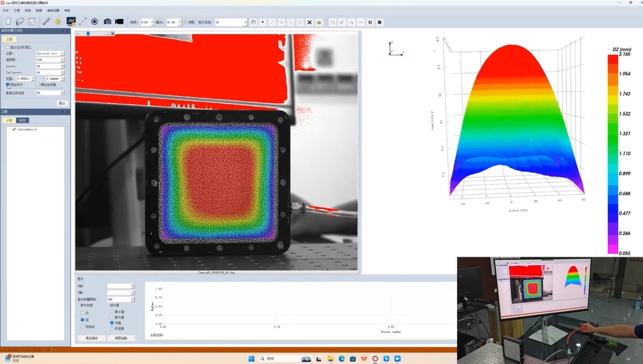
Task: Toggle the checked checkbox below the range fields
Action: click(8, 84)
